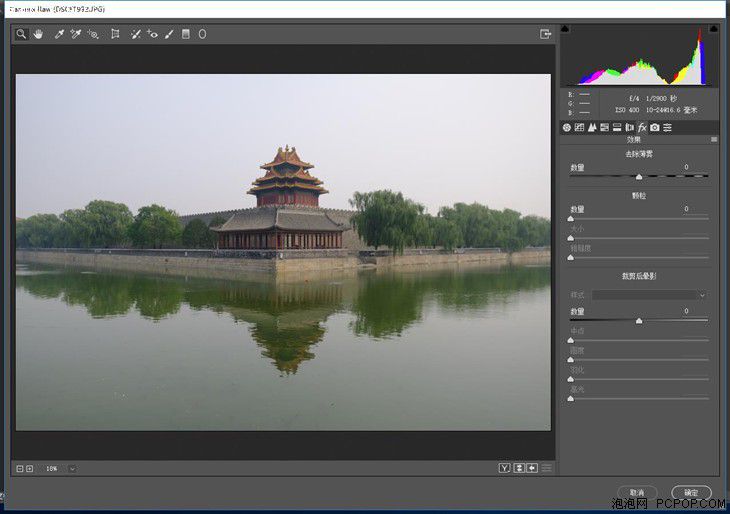Pick the White Balance eyedropper tool
The height and width of the screenshot is (514, 730).
(x=59, y=34)
